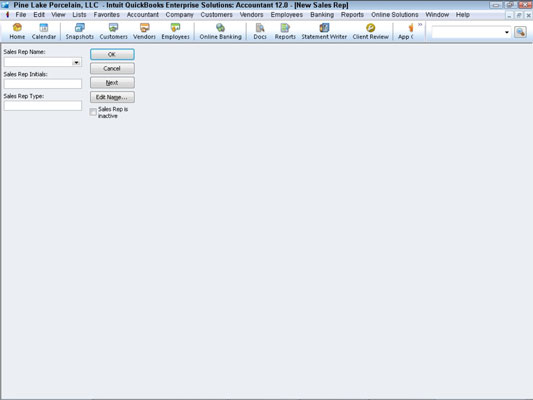Open Client Review icon
The width and height of the screenshot is (533, 400).
point(370,32)
